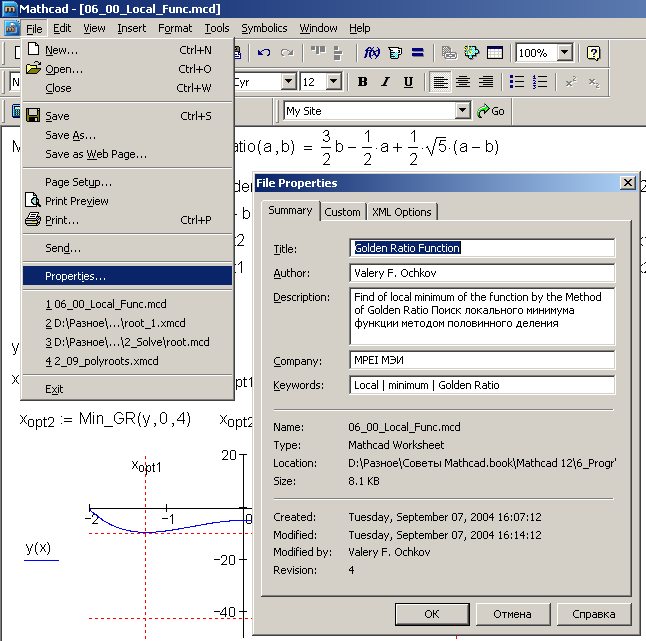Click the Redo arrow in the toolbar
This screenshot has height=641, width=646.
[x=287, y=53]
